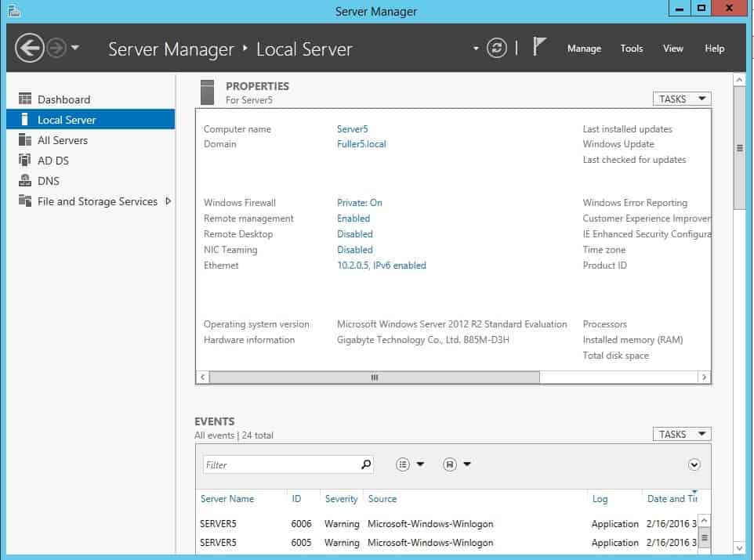Open the navigation history dropdown arrow
This screenshot has width=754, height=560.
tap(75, 48)
